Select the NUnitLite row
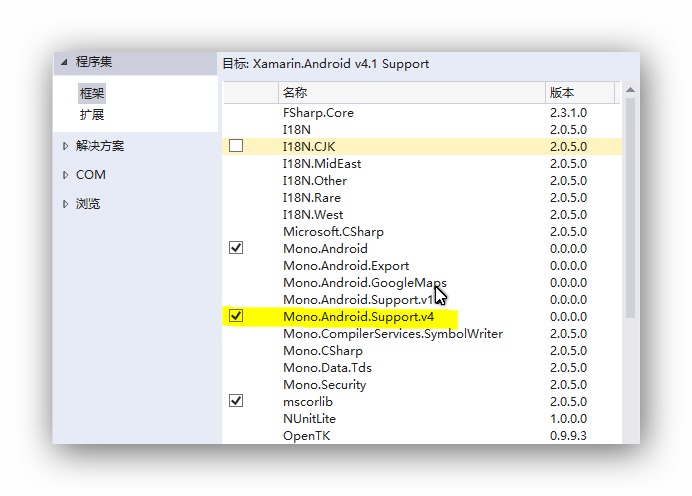Viewport: 692px width, 496px height. [x=422, y=418]
